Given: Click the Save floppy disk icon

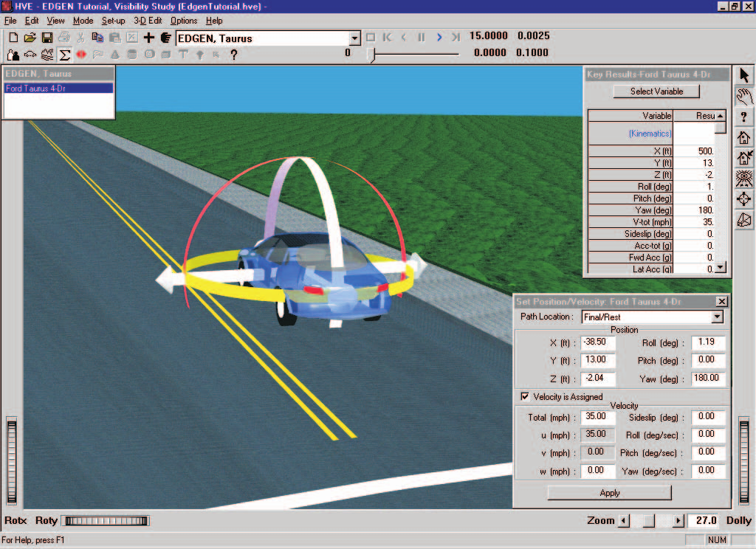Looking at the screenshot, I should click(x=47, y=38).
